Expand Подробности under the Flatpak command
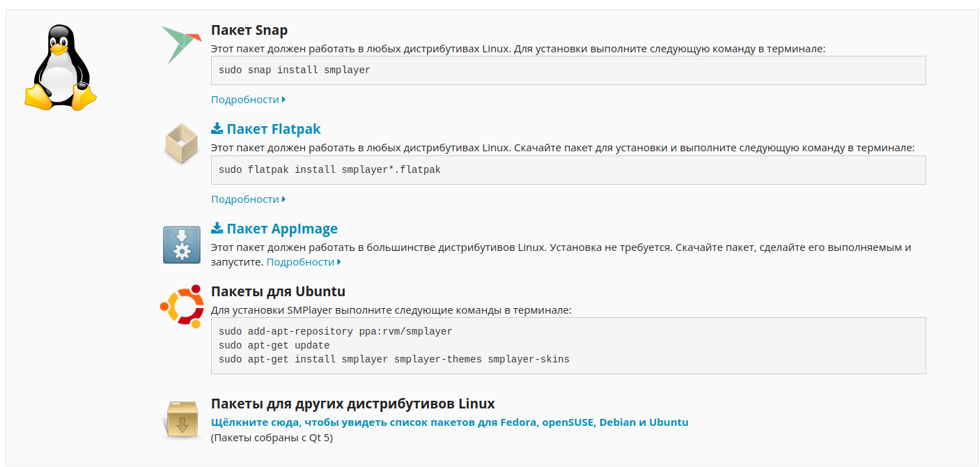980x467 pixels. [x=248, y=199]
